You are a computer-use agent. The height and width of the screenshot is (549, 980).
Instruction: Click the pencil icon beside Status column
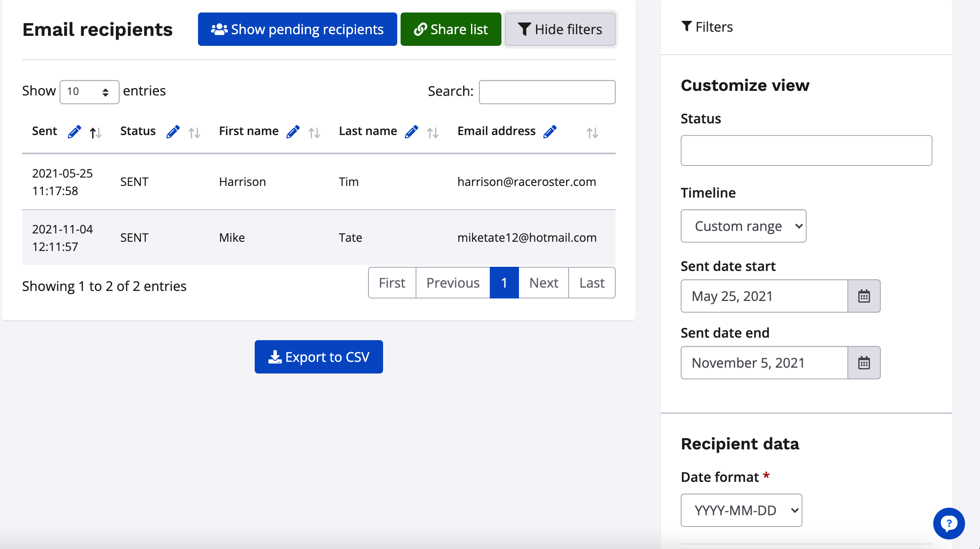coord(173,132)
